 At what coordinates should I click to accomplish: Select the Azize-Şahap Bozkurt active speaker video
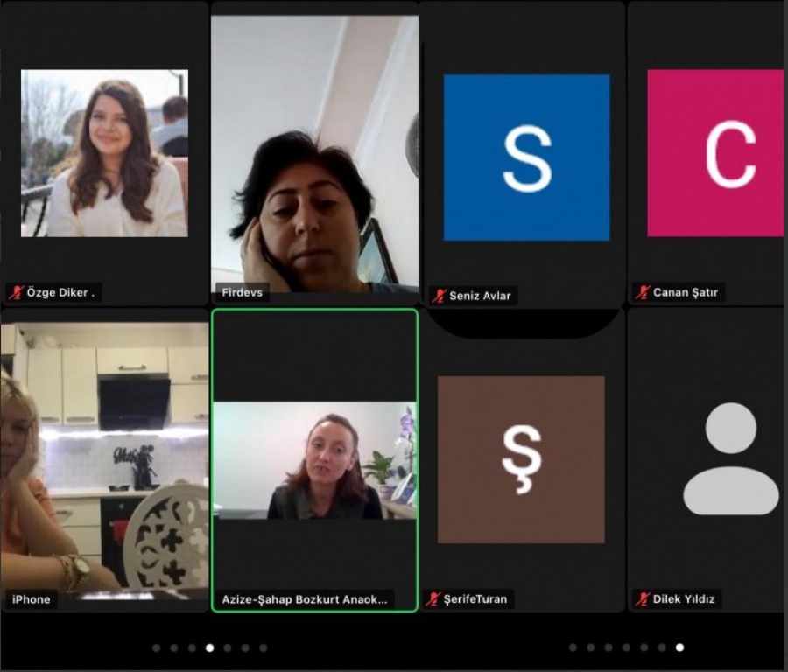(314, 460)
